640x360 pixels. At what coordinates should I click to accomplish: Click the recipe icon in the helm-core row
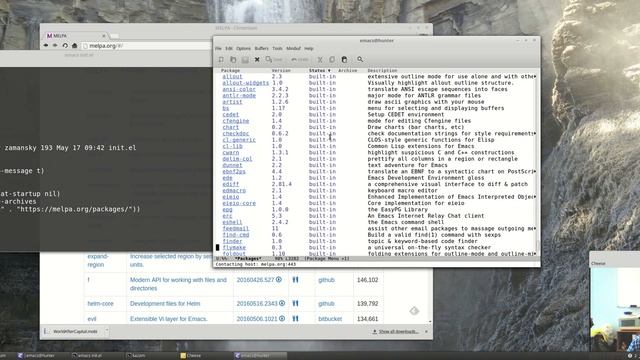pyautogui.click(x=295, y=304)
